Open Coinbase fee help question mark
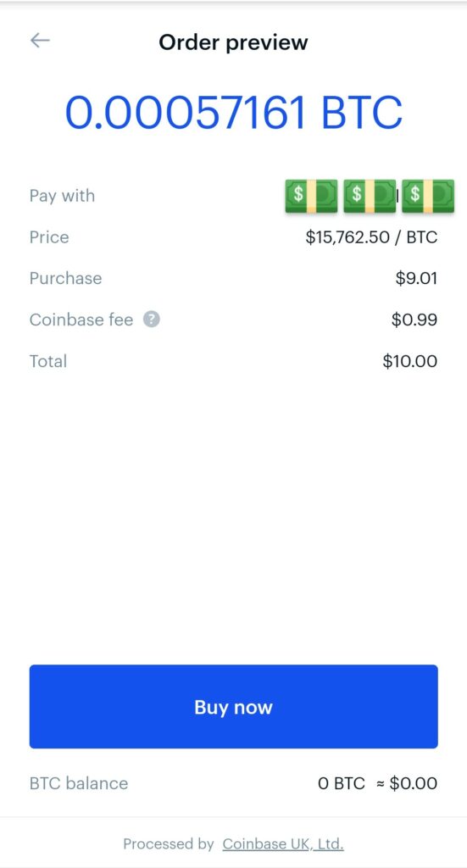 click(x=152, y=320)
